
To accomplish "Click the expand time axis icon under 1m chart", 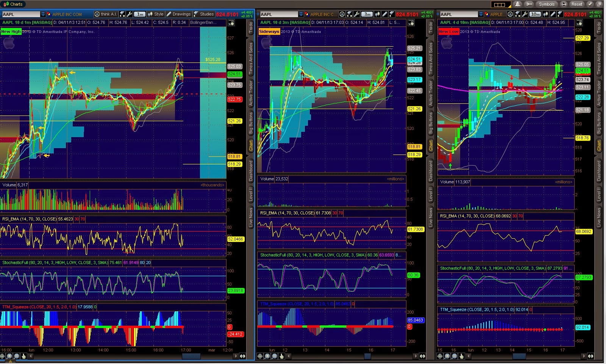I will (242, 356).
